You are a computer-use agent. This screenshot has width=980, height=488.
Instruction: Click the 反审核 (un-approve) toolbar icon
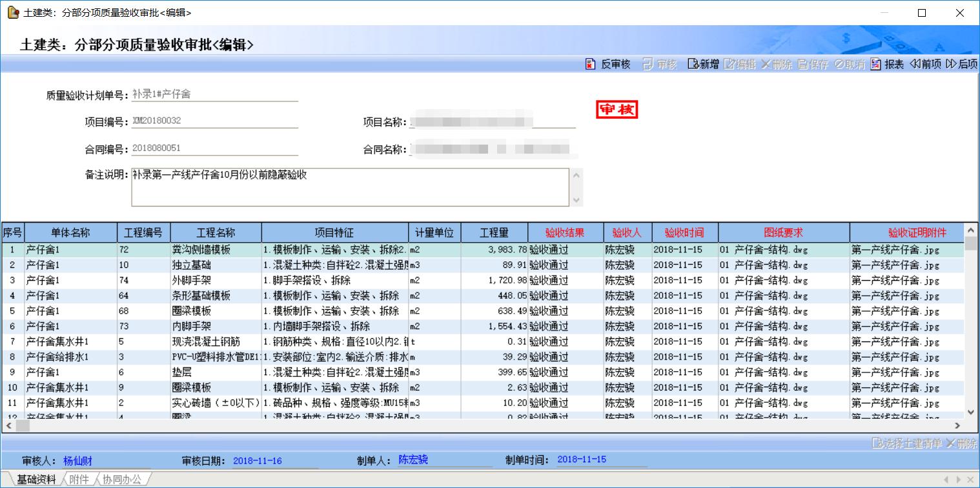coord(589,65)
